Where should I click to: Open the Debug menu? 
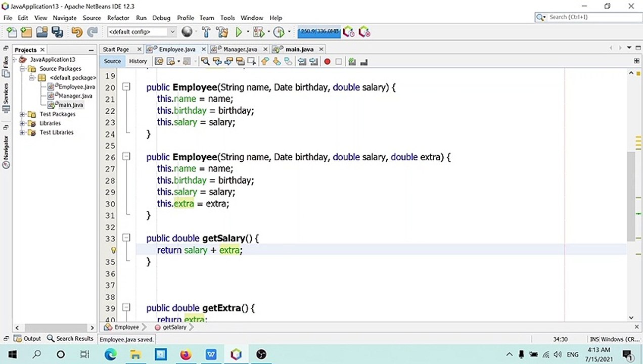click(161, 18)
